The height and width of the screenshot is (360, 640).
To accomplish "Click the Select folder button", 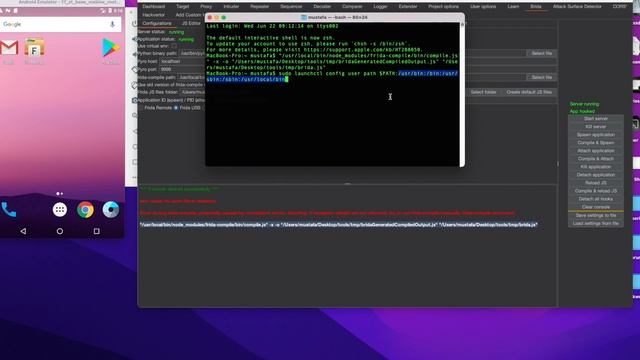I will pos(483,92).
